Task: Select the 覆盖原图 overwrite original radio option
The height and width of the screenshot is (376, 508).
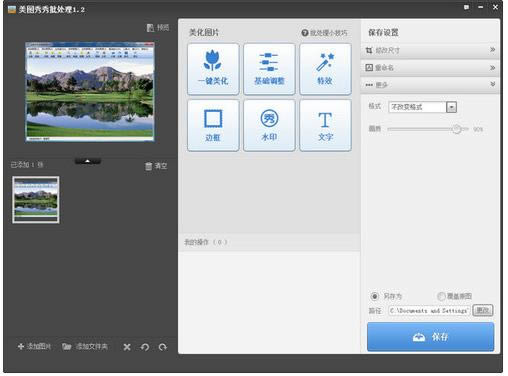Action: pyautogui.click(x=441, y=296)
